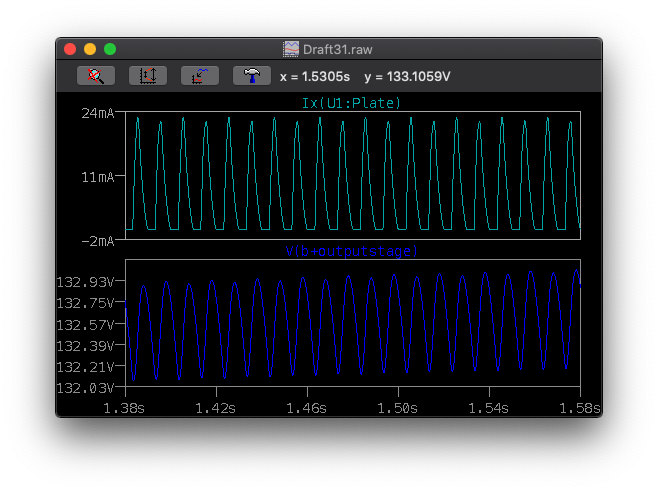
Task: Click the -2mA axis label
Action: click(x=98, y=241)
